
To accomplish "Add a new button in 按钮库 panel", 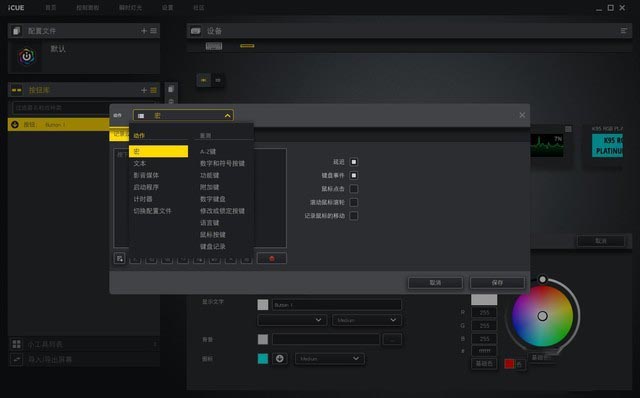I will click(144, 90).
